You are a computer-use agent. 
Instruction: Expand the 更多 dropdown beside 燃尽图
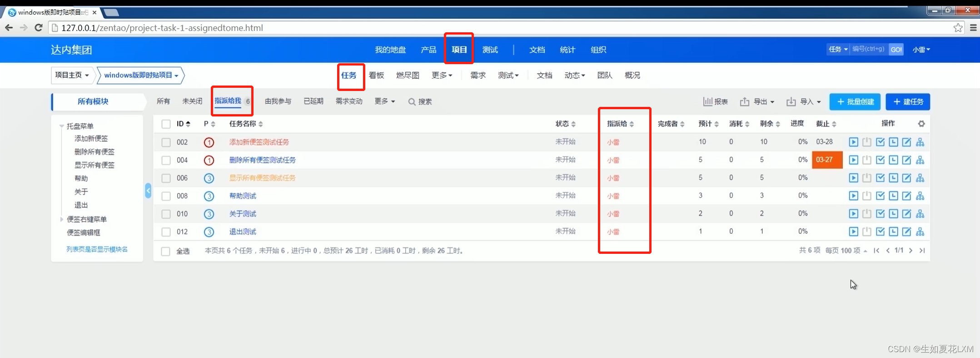[x=442, y=75]
